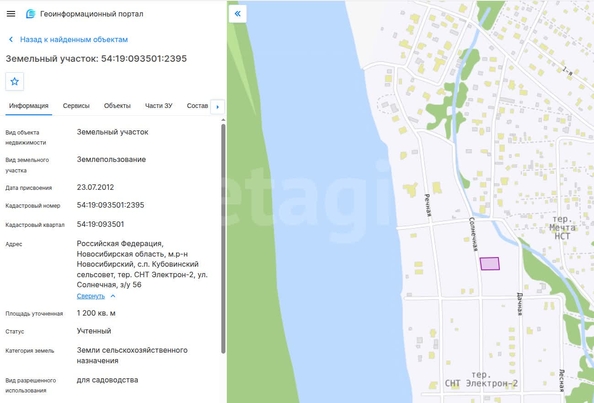Open the Объекты tab
The image size is (594, 403).
pos(117,106)
